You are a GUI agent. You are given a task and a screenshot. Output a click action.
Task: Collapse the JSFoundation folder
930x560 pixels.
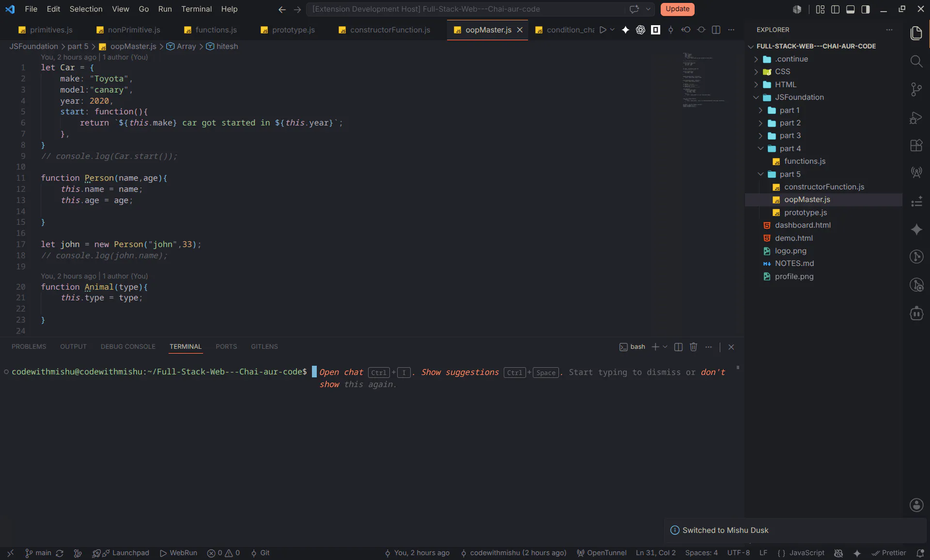click(756, 97)
